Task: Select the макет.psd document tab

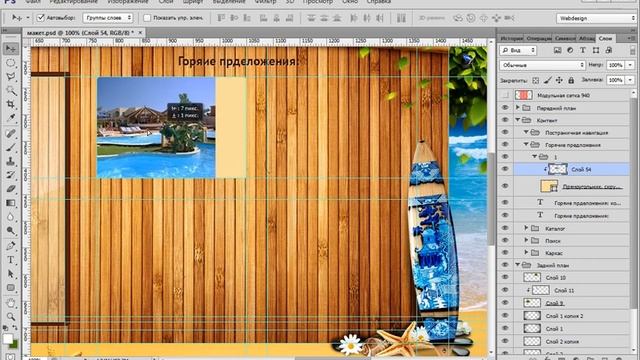Action: click(80, 32)
